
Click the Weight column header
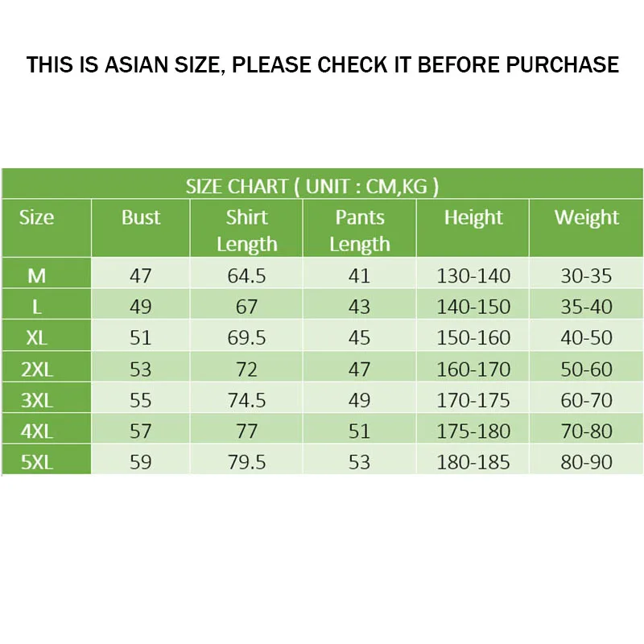(x=587, y=218)
